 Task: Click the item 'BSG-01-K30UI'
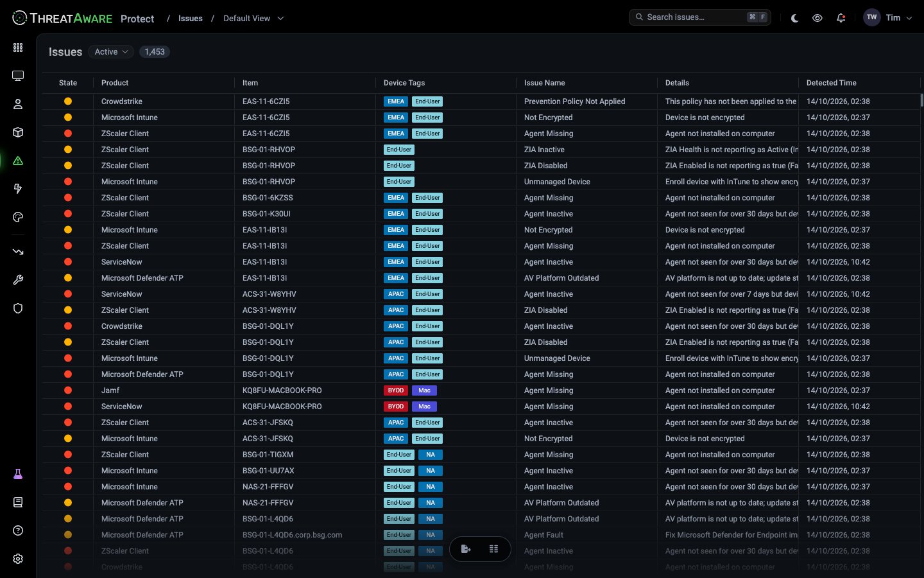[266, 214]
